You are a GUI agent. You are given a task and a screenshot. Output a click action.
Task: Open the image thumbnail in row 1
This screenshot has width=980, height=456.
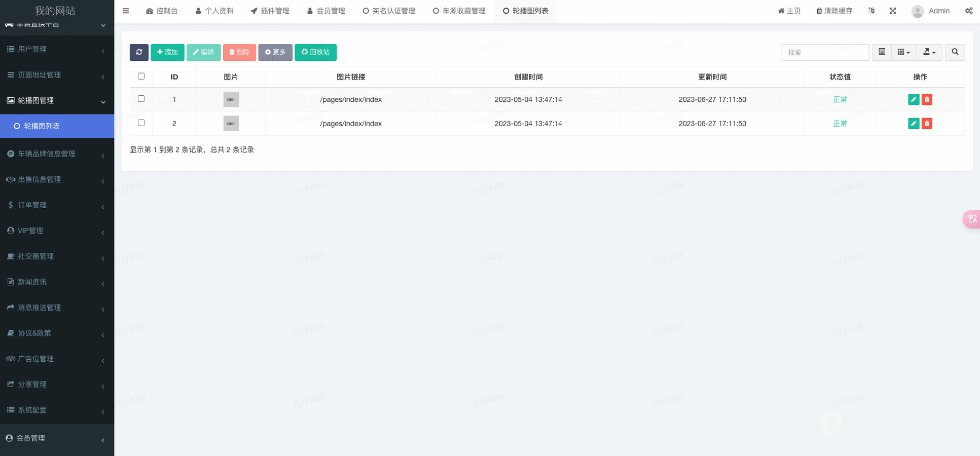[231, 99]
